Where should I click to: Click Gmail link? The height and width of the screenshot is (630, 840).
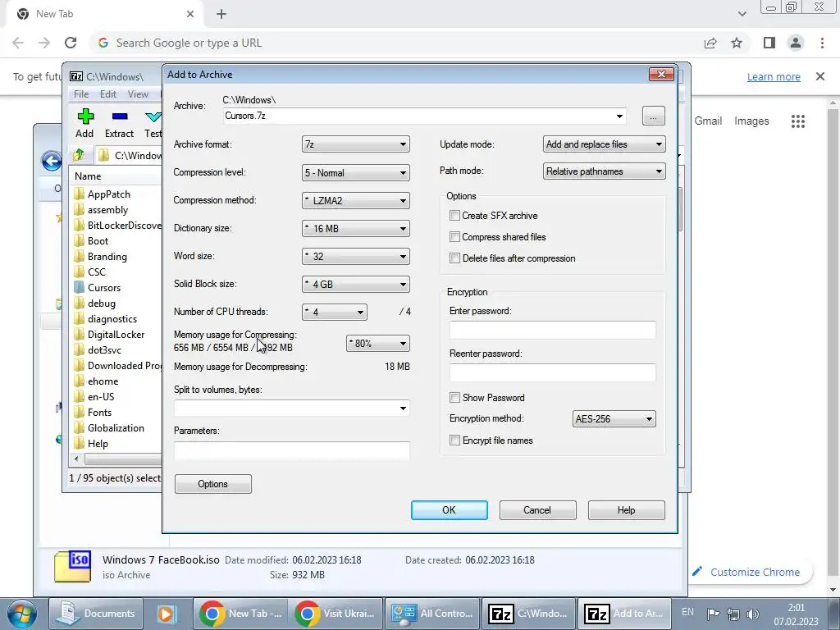click(x=708, y=121)
